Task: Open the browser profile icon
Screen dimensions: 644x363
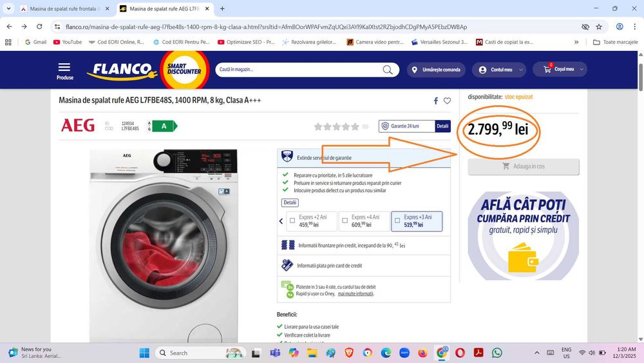Action: [x=620, y=26]
